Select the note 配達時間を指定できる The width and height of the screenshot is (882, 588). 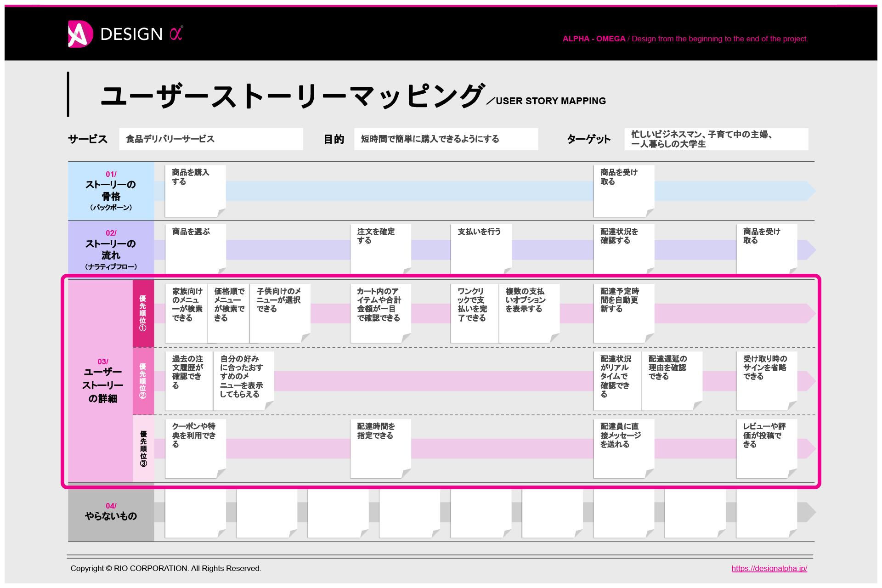(x=380, y=448)
